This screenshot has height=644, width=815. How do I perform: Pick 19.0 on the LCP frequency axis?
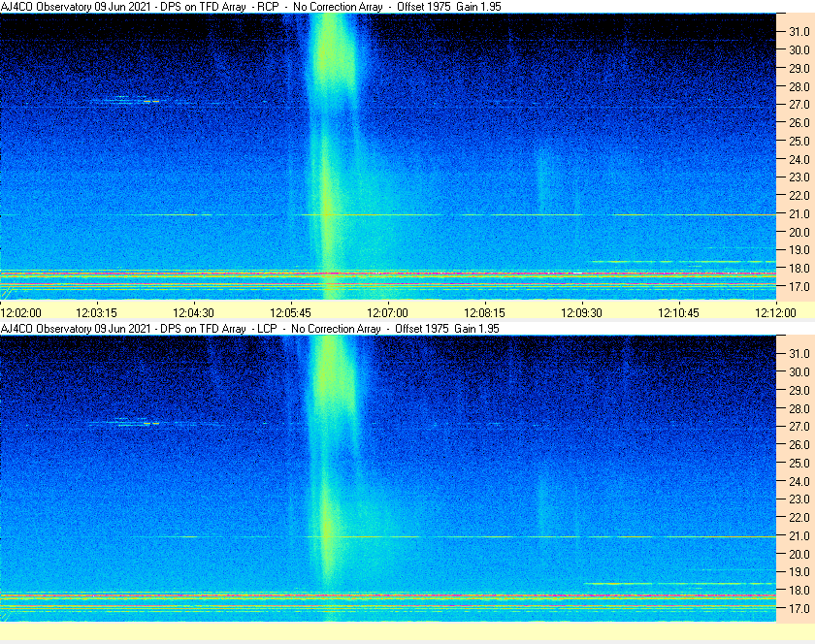click(799, 572)
